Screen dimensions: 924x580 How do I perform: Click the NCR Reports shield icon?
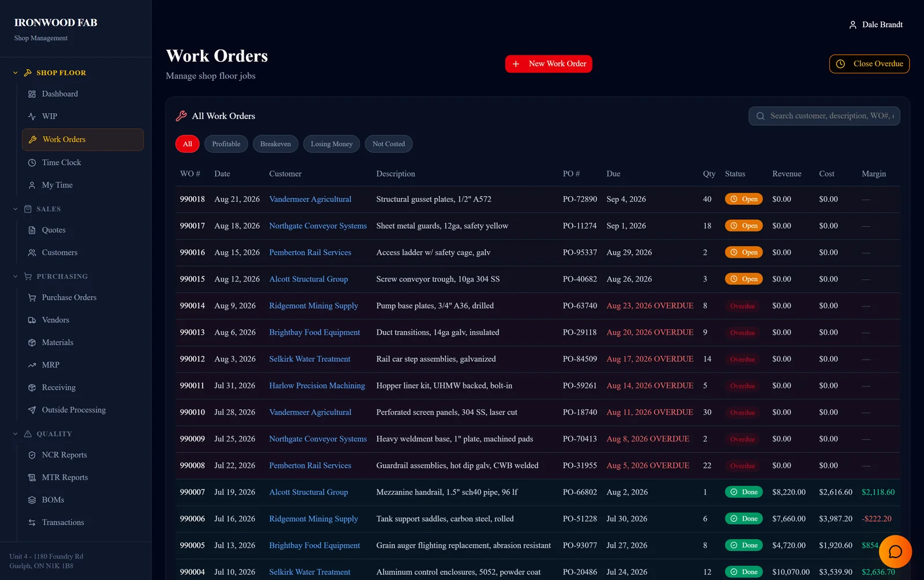click(32, 455)
